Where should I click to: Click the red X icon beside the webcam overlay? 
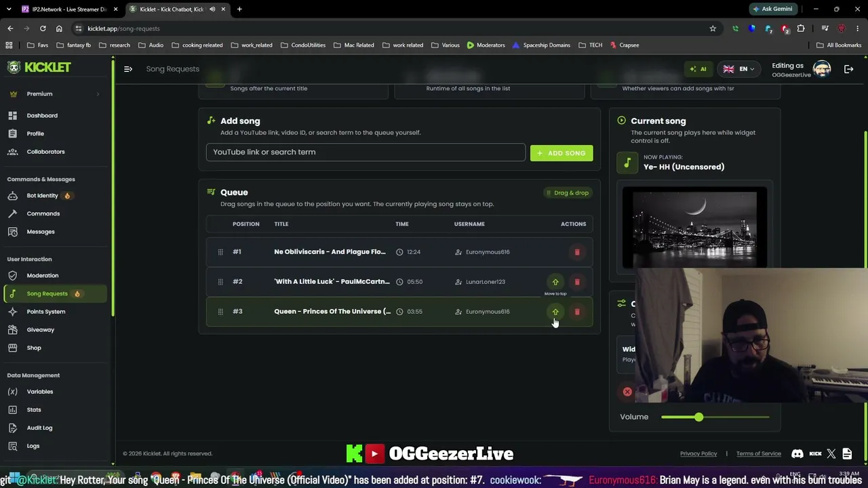click(627, 392)
